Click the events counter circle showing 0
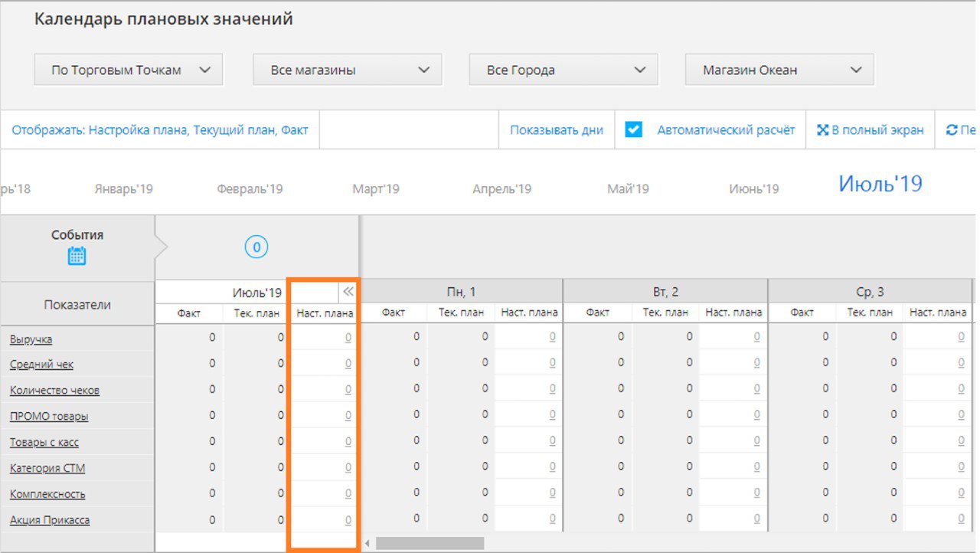The image size is (980, 553). click(x=256, y=247)
